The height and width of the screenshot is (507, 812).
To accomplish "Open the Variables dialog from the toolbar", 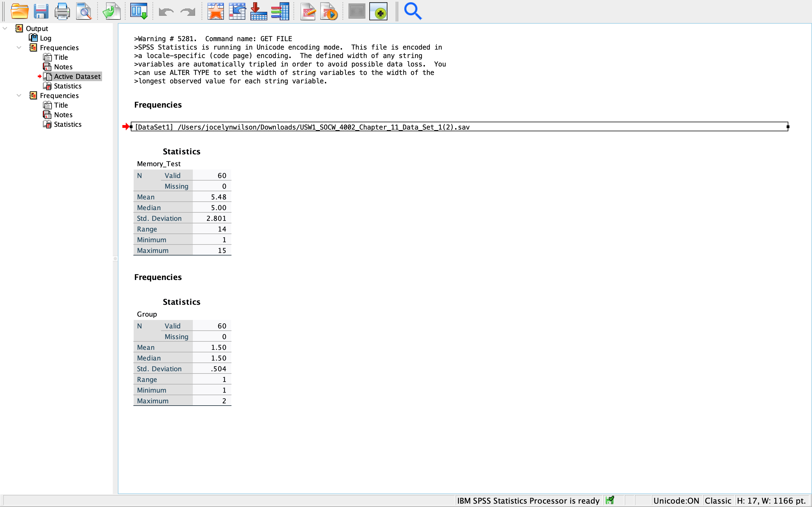I will [x=281, y=11].
